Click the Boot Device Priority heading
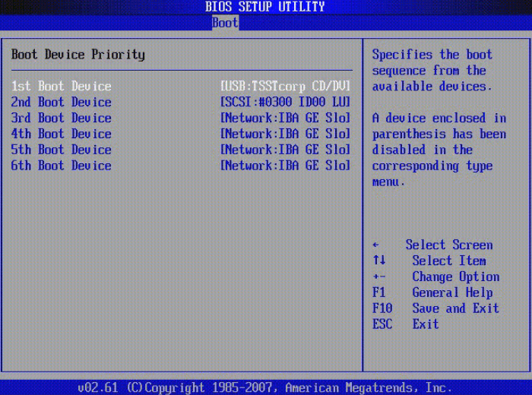 coord(78,55)
